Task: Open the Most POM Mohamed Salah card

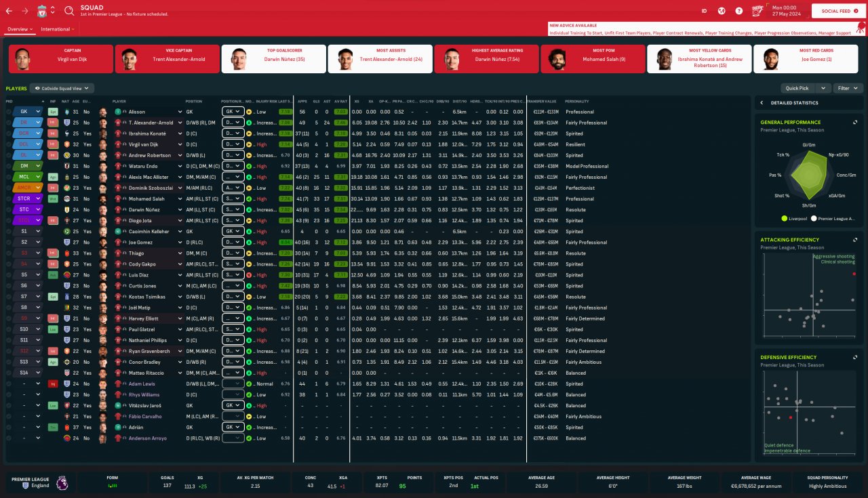Action: click(593, 59)
